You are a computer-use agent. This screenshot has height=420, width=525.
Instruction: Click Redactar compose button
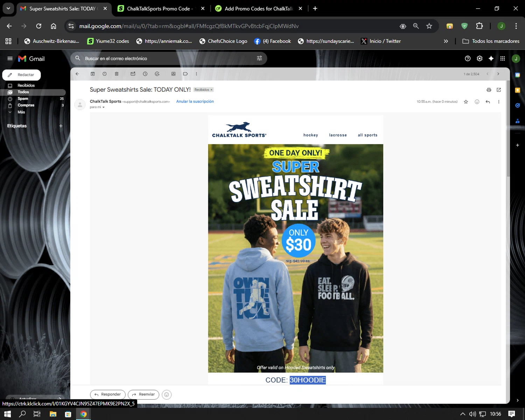click(x=22, y=75)
